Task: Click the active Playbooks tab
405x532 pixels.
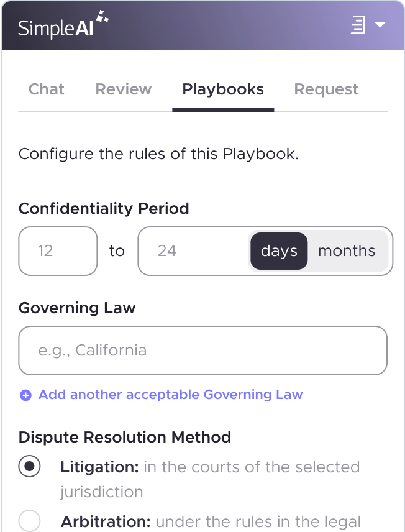Action: pyautogui.click(x=223, y=89)
